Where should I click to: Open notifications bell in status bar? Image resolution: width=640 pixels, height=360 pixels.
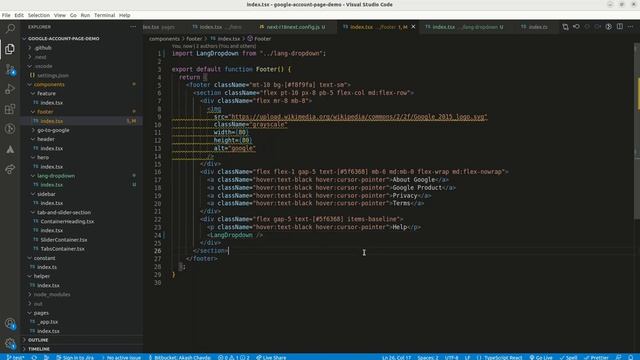[631, 357]
